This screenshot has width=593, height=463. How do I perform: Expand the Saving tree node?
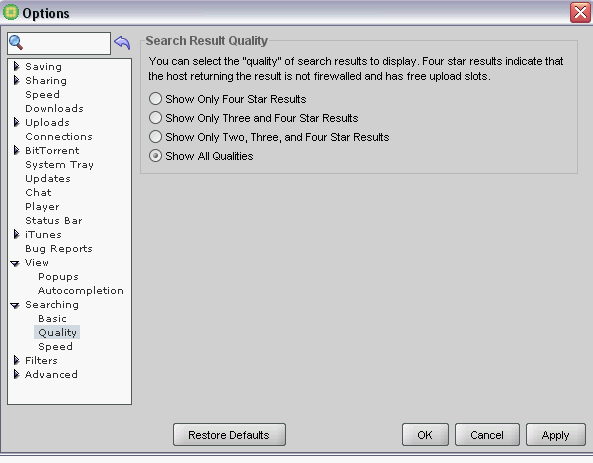16,66
